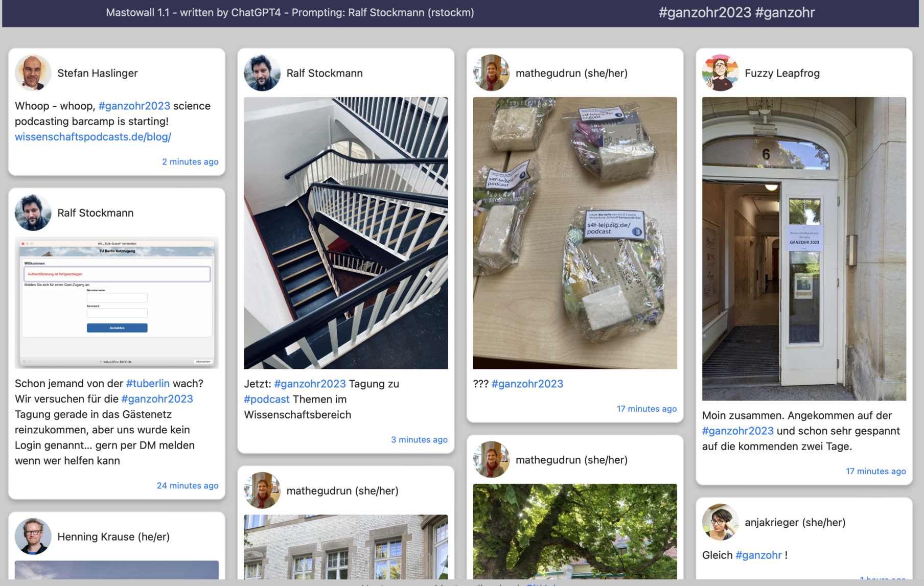Click mathegudrun's avatar on the tree photo post
924x586 pixels.
tap(491, 460)
